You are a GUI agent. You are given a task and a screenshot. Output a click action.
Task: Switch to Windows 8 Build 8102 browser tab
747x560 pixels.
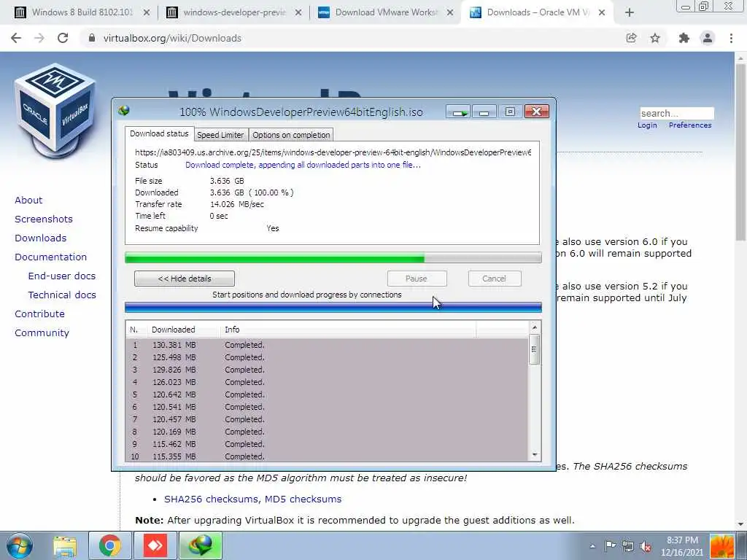tap(83, 12)
